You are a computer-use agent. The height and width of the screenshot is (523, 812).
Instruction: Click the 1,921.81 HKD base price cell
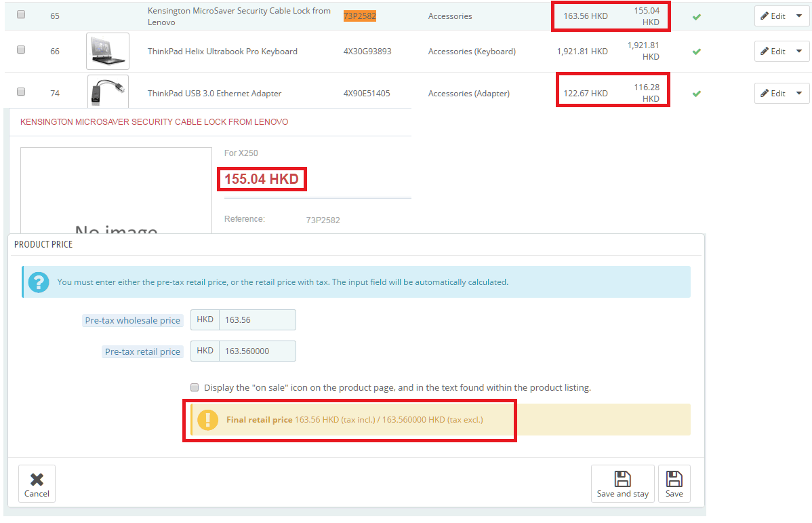(x=582, y=52)
